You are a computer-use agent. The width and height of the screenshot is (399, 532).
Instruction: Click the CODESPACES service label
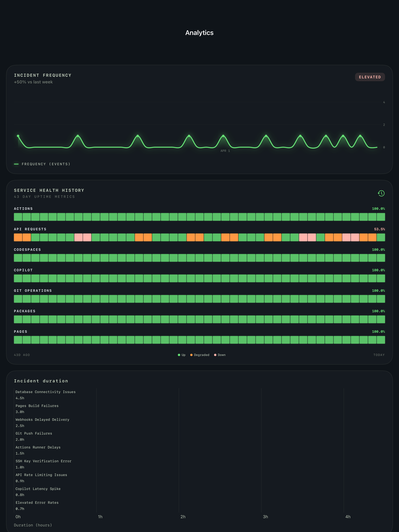click(x=27, y=250)
